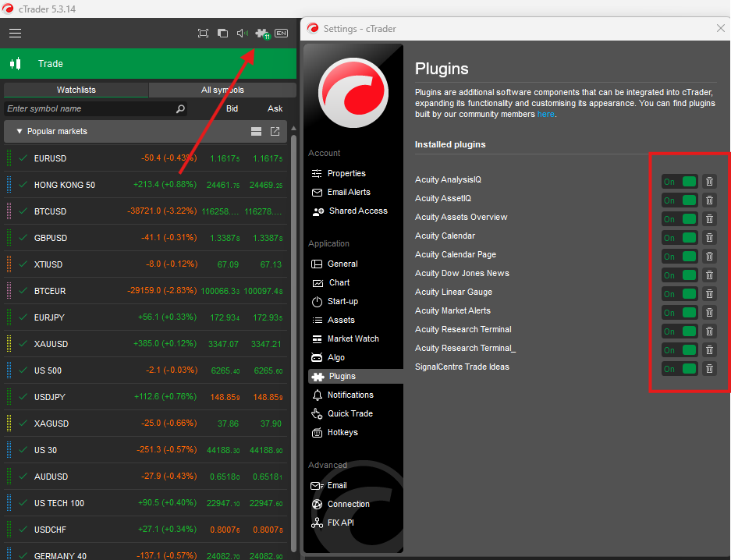
Task: Delete the Acuity Research Terminal plugin
Action: tap(709, 331)
